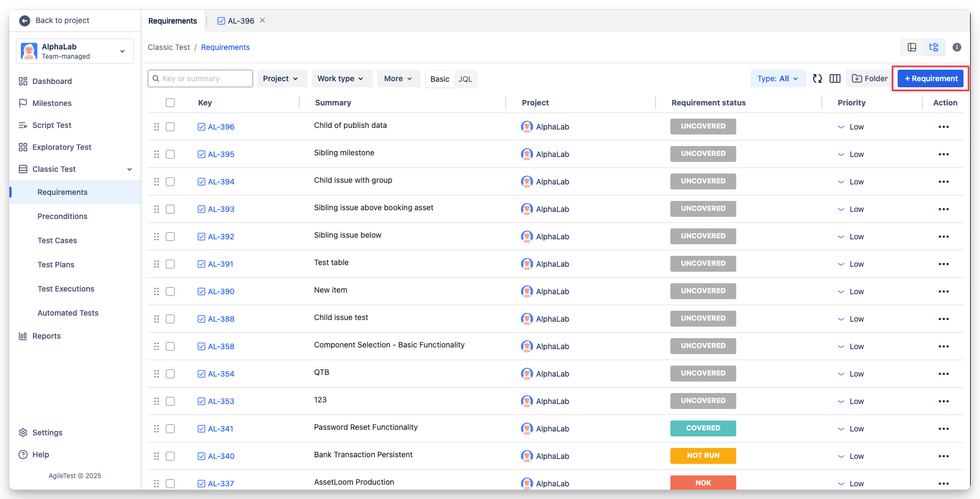Expand the Project filter dropdown
The image size is (980, 499).
tap(281, 79)
